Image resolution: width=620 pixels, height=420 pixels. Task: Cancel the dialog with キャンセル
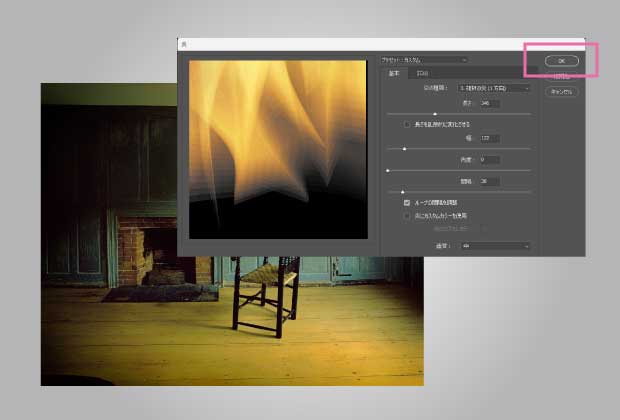point(562,91)
